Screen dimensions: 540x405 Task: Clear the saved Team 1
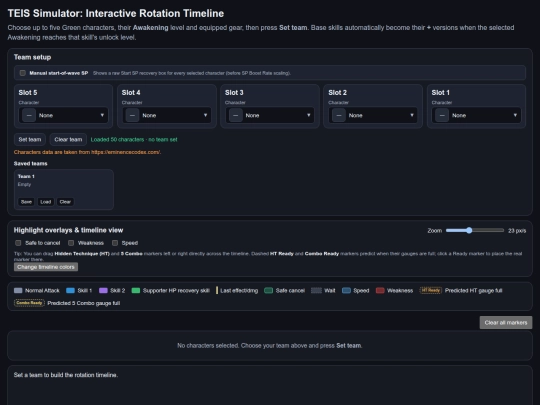coord(65,202)
